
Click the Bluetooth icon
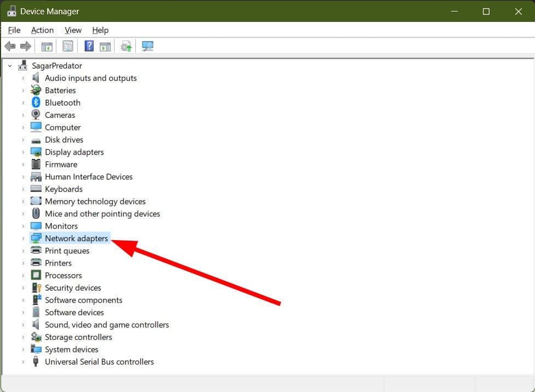(x=36, y=103)
